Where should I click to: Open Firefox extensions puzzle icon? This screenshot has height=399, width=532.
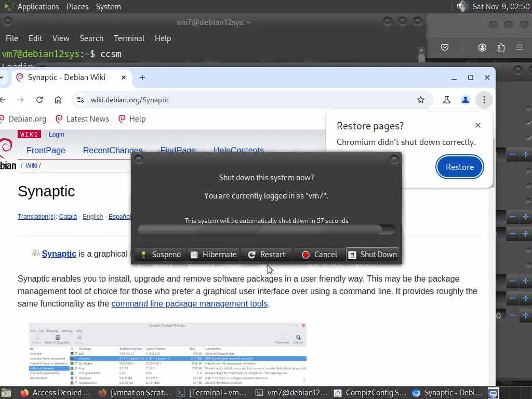click(501, 47)
